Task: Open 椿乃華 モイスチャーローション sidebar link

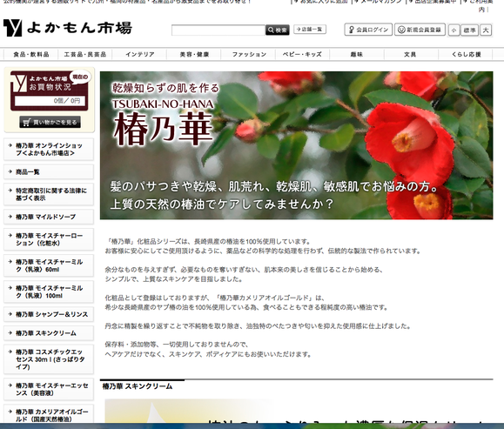Action: (49, 239)
